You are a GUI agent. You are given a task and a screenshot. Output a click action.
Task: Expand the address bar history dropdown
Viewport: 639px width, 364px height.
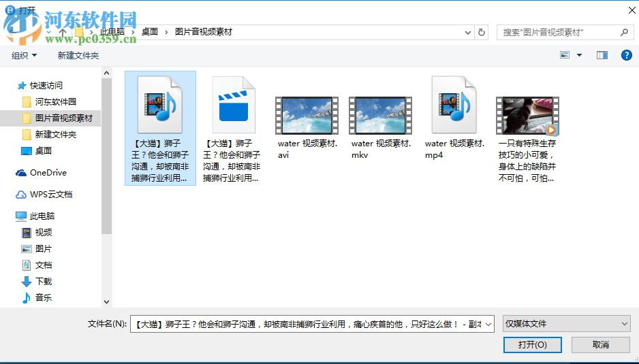(x=468, y=32)
